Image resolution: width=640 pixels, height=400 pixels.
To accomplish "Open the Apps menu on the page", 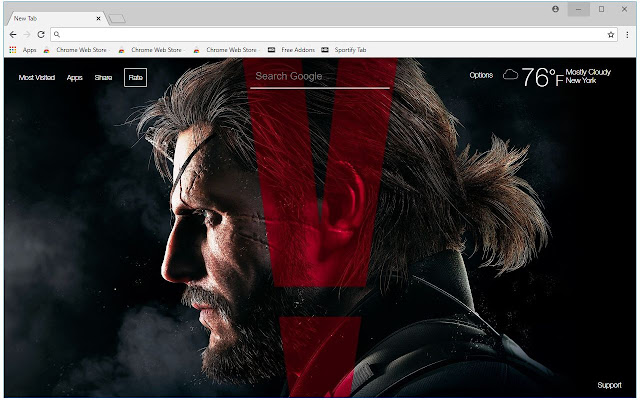I will (x=75, y=78).
